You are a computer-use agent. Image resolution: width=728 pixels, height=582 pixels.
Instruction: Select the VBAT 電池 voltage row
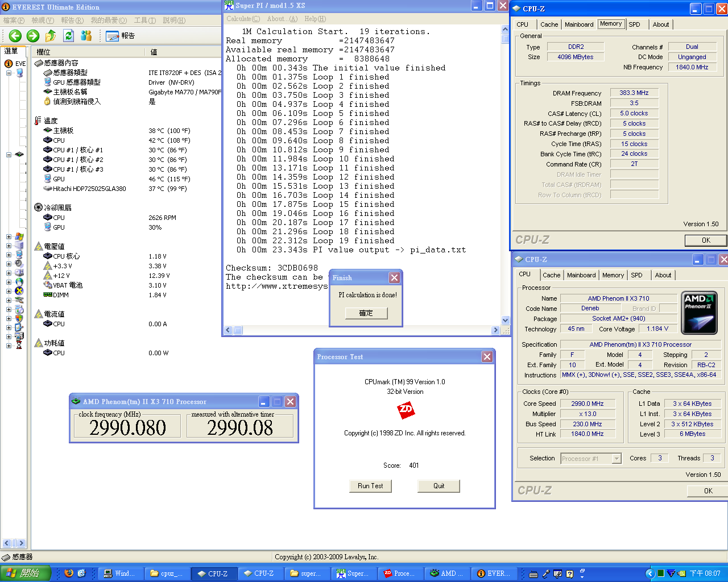click(127, 285)
